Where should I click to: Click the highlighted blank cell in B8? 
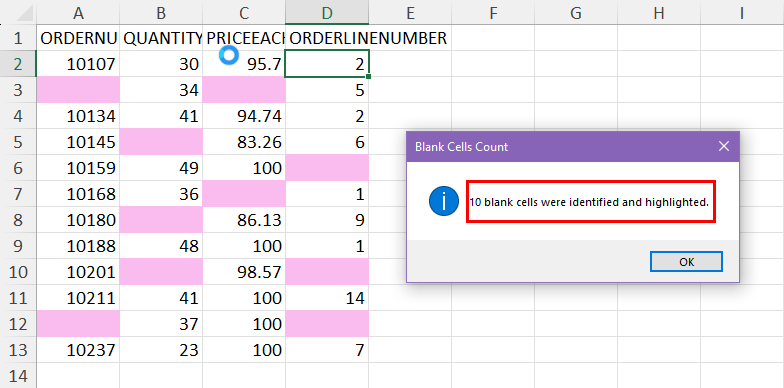(161, 220)
